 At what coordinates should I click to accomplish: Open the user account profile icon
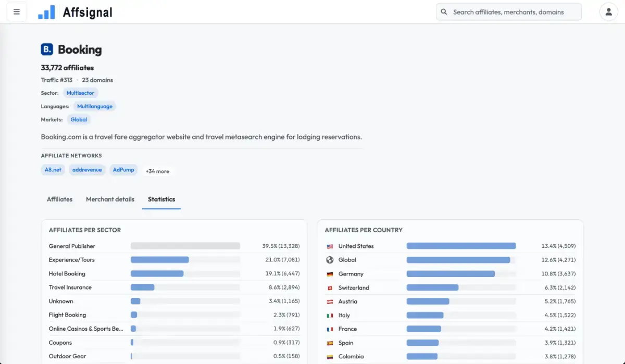click(x=609, y=11)
